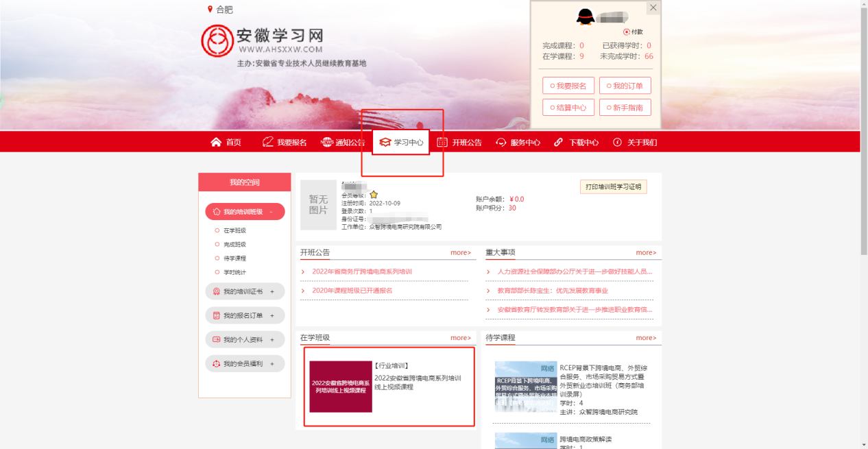This screenshot has width=868, height=449.
Task: Click the 新手指南 button
Action: 625,108
